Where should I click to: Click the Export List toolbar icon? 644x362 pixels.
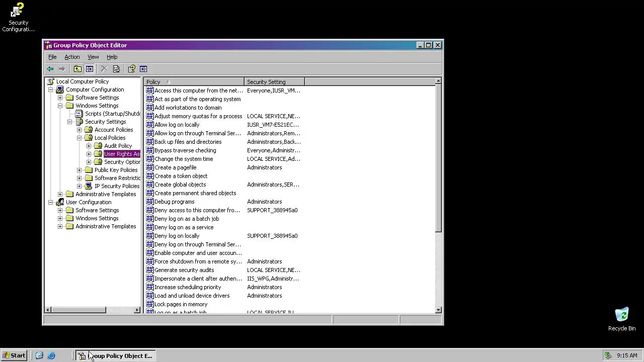[116, 69]
